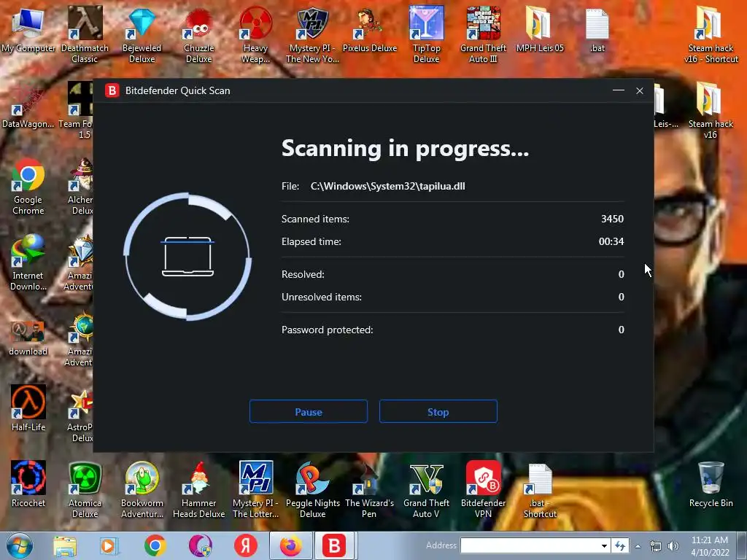
Task: Select DataWagon desktop shortcut
Action: click(x=28, y=106)
